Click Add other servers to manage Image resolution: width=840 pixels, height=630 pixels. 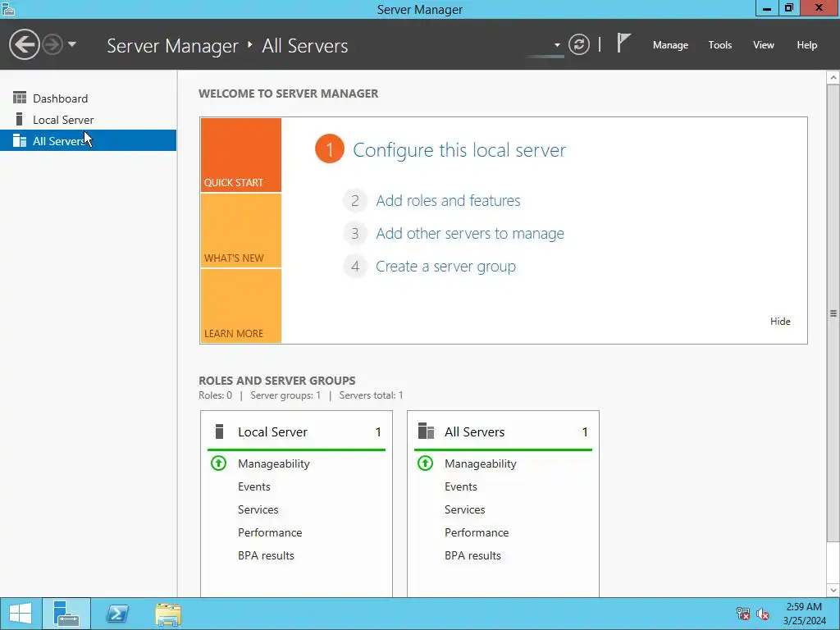point(470,234)
